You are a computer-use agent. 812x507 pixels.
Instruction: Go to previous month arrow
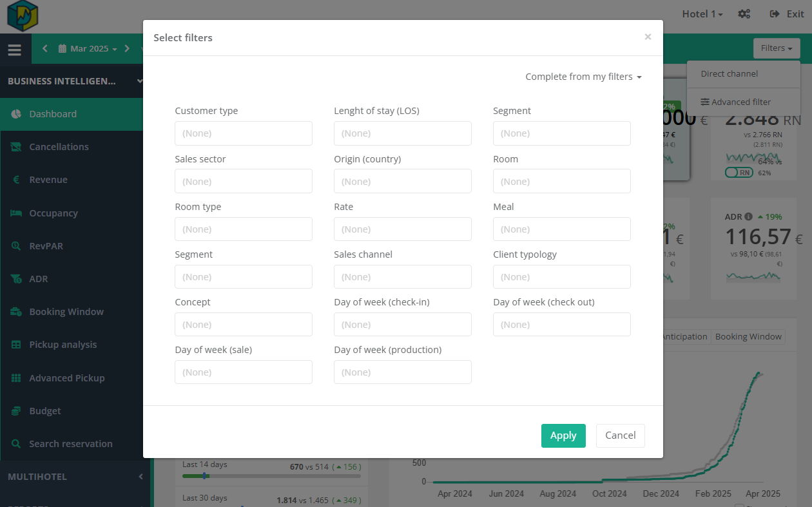point(45,48)
